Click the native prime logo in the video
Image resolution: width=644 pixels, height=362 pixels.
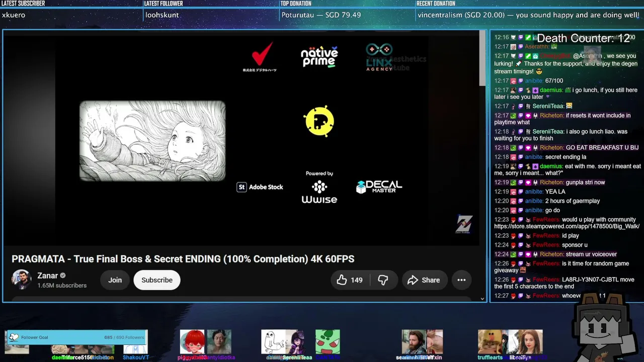click(x=319, y=57)
